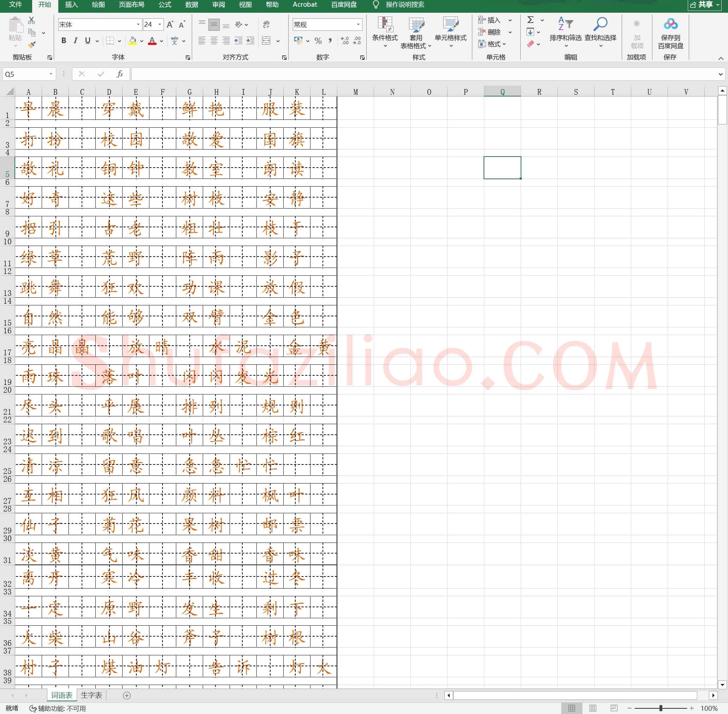Image resolution: width=728 pixels, height=714 pixels.
Task: Open Conditional Formatting (条件格式)
Action: (x=385, y=33)
